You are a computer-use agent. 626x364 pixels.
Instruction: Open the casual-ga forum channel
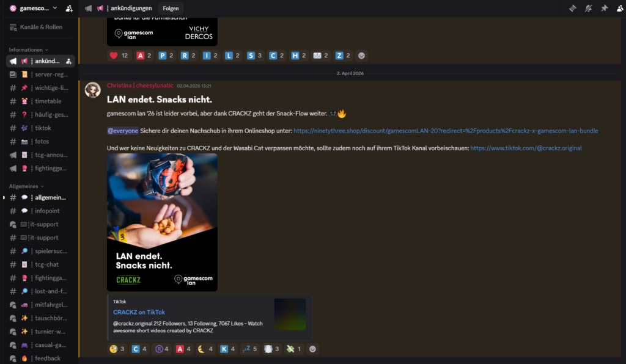click(40, 345)
